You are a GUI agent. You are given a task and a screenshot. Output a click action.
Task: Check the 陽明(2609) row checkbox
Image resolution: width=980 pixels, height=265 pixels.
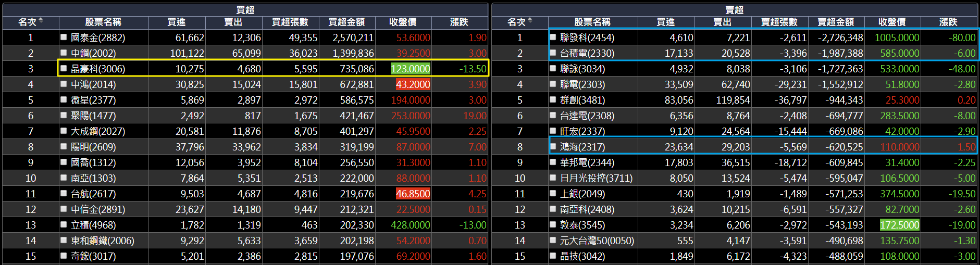64,146
